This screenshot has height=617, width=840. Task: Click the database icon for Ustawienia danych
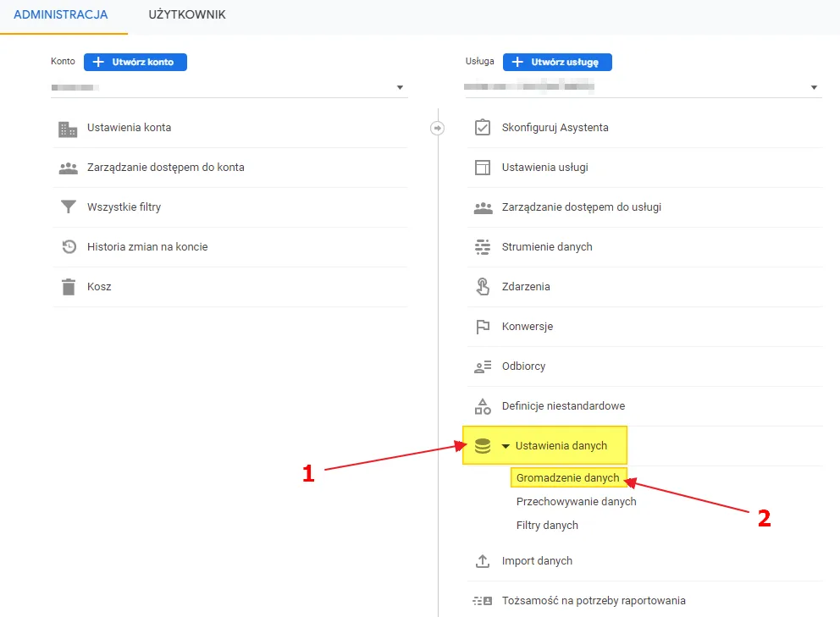tap(483, 445)
